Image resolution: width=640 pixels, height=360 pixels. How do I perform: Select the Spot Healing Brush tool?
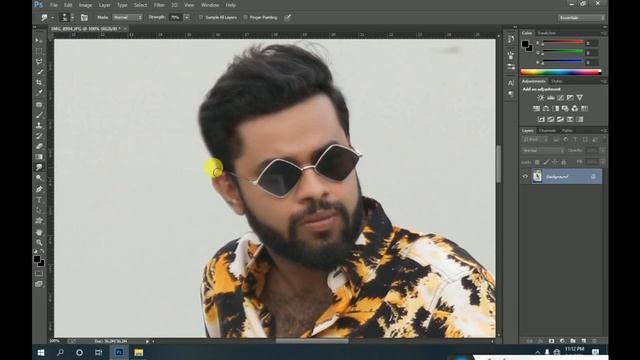pyautogui.click(x=39, y=105)
